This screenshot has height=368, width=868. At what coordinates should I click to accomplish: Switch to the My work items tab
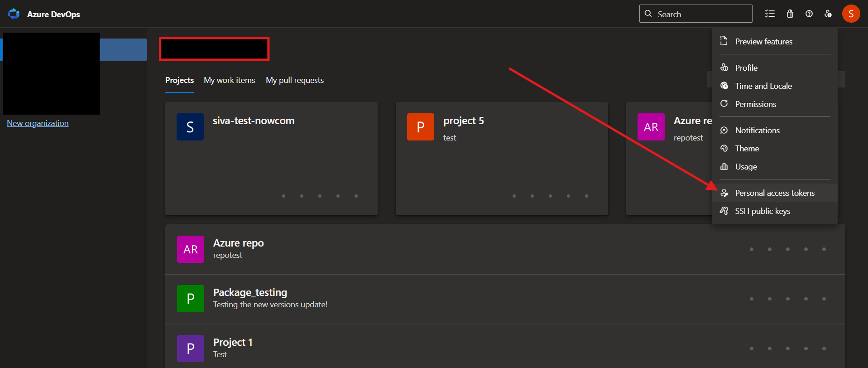click(x=230, y=80)
